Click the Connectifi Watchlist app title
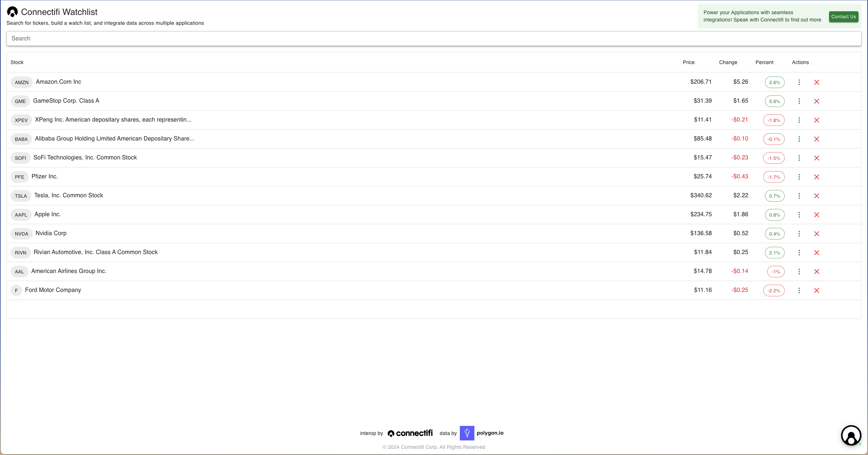Viewport: 868px width, 455px height. [x=59, y=12]
